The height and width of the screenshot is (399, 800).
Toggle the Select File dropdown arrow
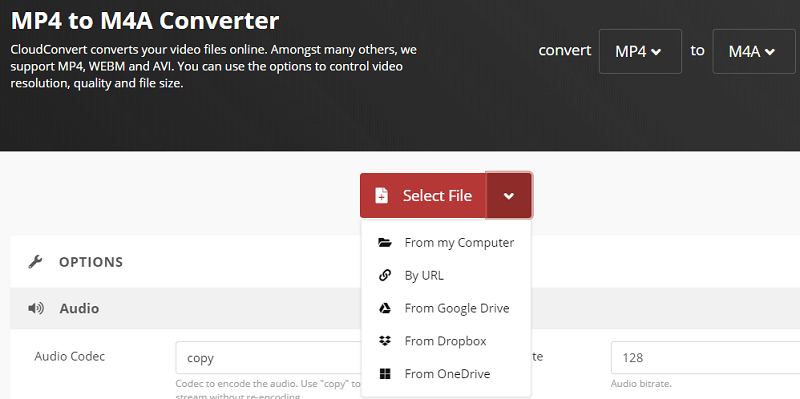(509, 196)
